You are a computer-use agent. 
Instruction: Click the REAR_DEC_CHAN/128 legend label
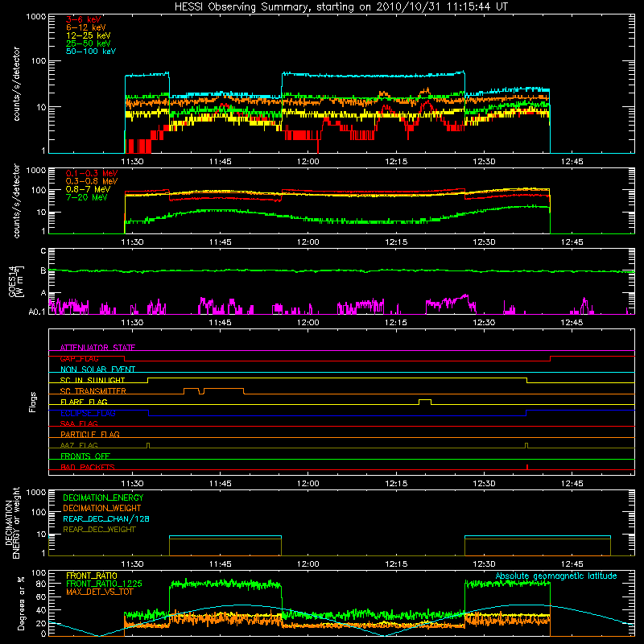coord(106,518)
